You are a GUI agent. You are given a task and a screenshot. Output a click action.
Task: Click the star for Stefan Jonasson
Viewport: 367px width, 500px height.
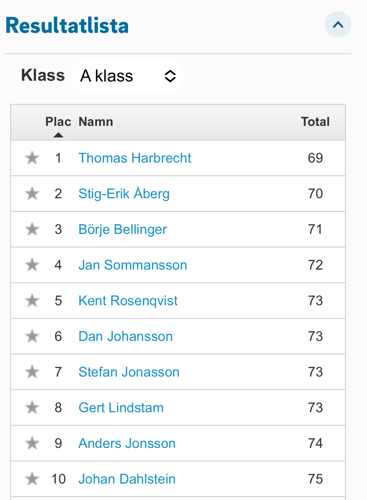coord(32,372)
